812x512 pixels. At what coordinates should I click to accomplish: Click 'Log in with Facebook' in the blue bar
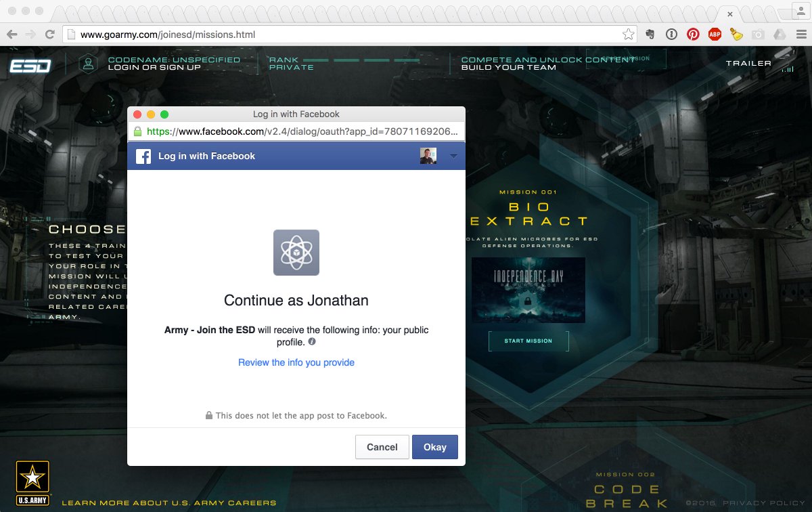coord(206,156)
